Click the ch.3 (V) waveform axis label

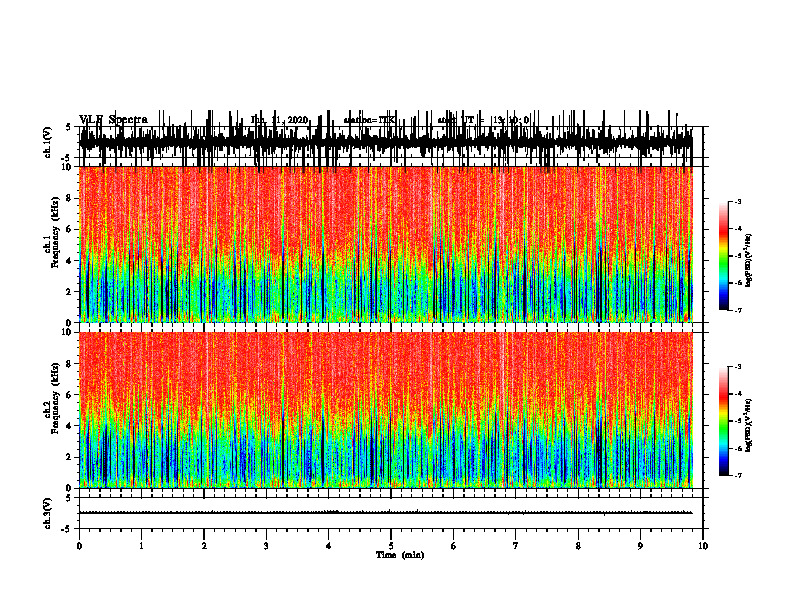click(x=48, y=514)
